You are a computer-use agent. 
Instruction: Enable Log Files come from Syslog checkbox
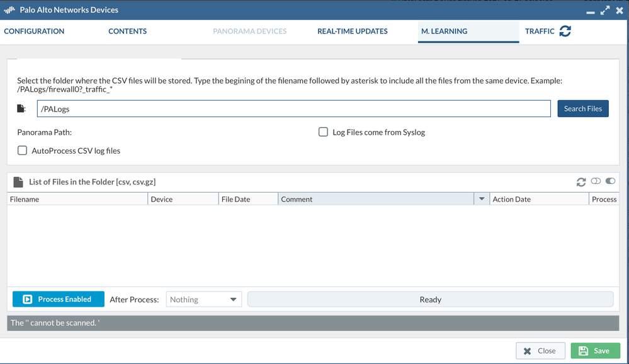323,132
